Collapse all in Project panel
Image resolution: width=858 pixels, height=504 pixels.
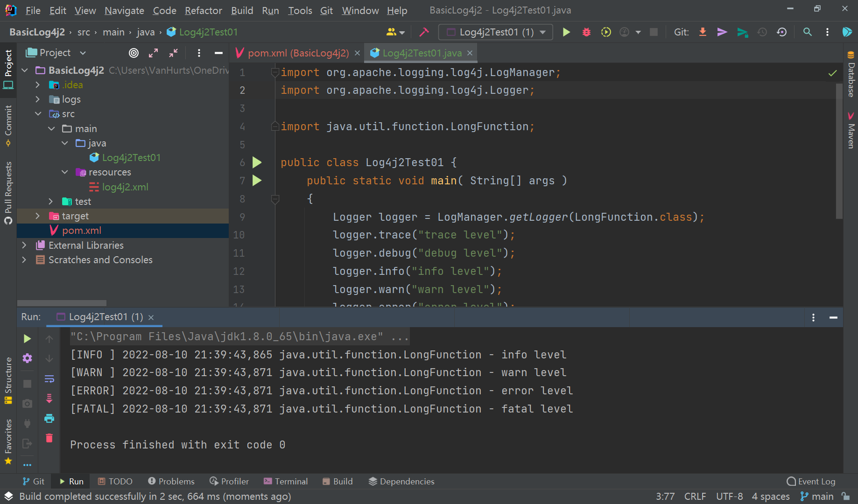[173, 53]
